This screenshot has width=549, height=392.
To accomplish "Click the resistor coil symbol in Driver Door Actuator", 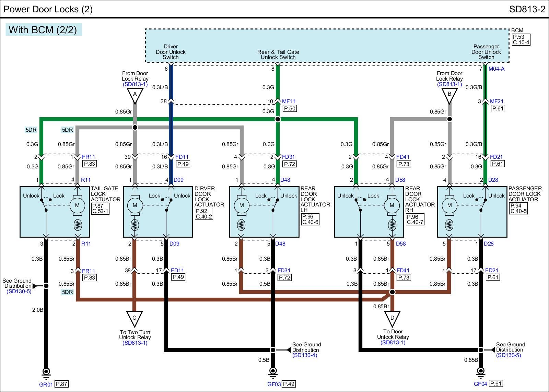I will coord(135,225).
